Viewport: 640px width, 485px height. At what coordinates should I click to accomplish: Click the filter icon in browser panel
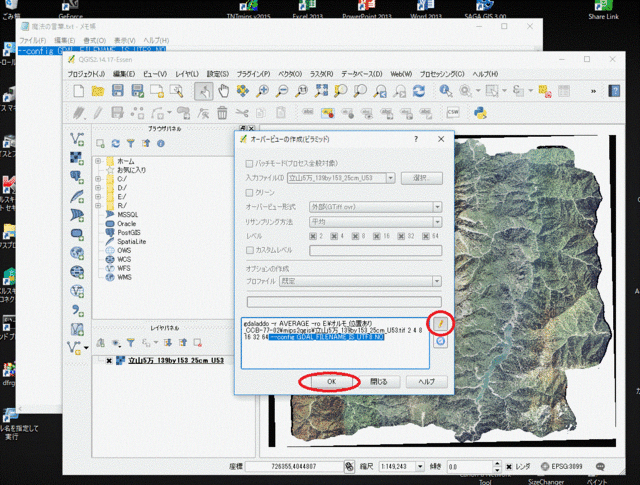click(131, 143)
